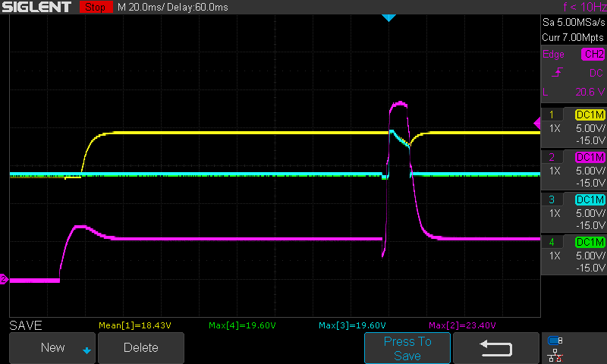Screen dimensions: 607x364
Task: Click the New button in the SAVE menu
Action: click(52, 348)
